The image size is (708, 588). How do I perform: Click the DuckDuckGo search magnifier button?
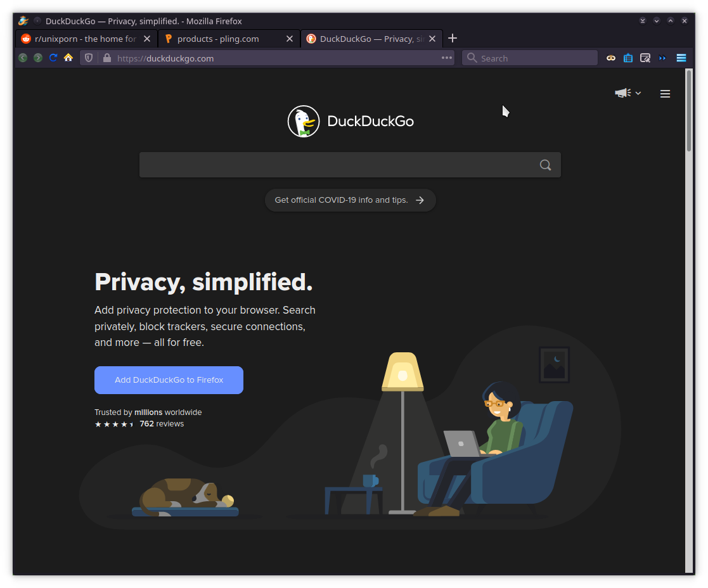546,165
